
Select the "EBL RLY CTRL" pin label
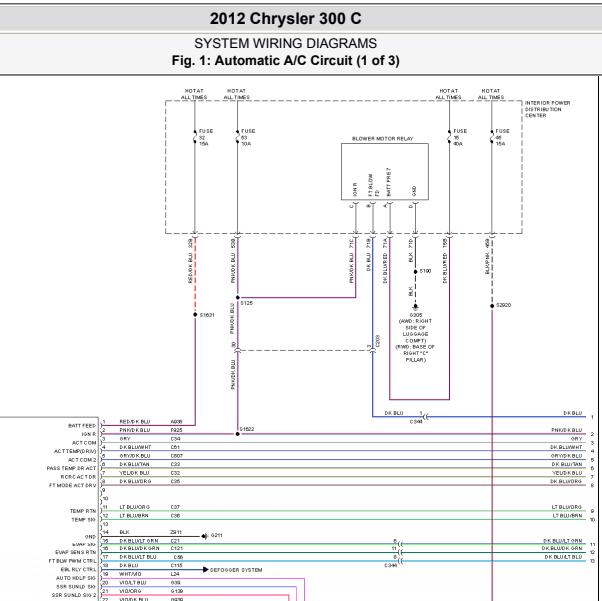(x=78, y=570)
